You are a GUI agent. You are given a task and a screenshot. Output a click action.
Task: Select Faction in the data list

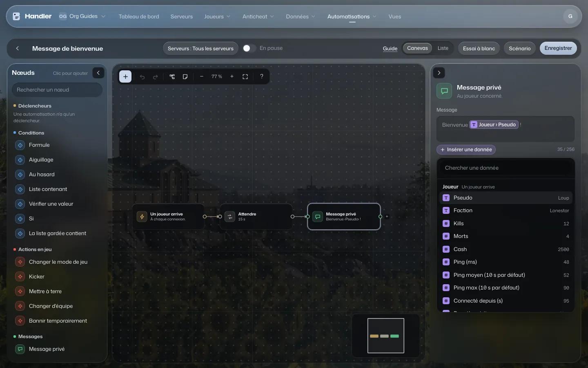pyautogui.click(x=506, y=211)
